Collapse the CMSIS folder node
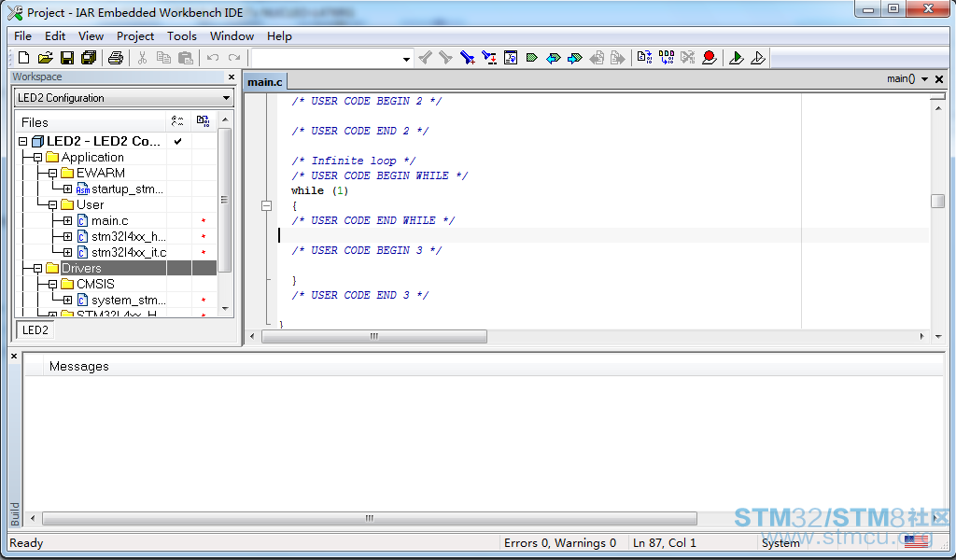This screenshot has height=560, width=956. [52, 284]
